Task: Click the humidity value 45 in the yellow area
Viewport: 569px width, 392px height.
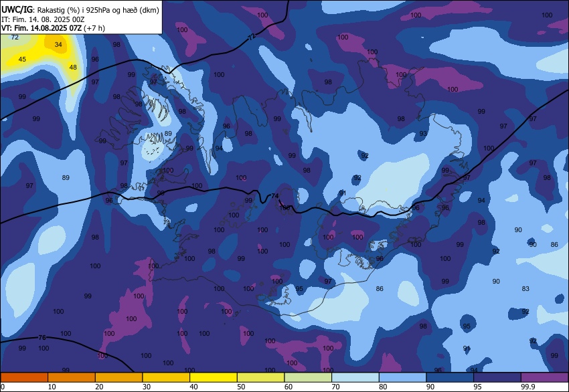Action: tap(22, 59)
